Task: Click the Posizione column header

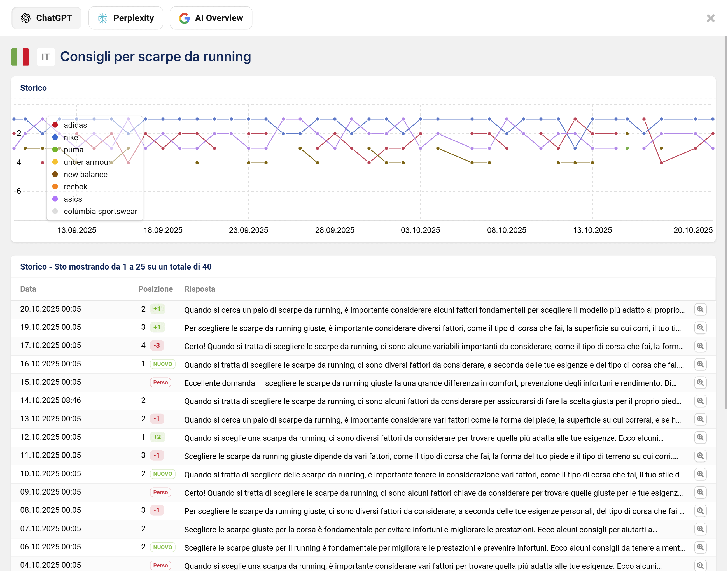Action: click(x=155, y=289)
